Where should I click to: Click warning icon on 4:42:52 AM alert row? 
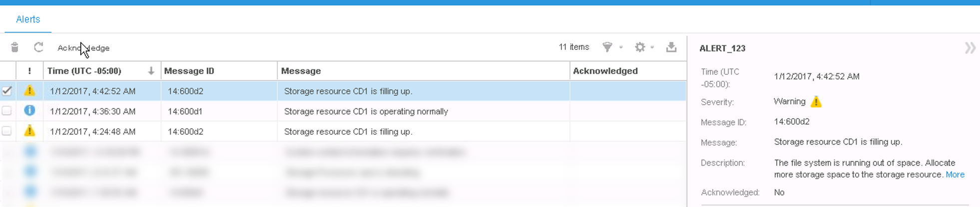point(29,91)
